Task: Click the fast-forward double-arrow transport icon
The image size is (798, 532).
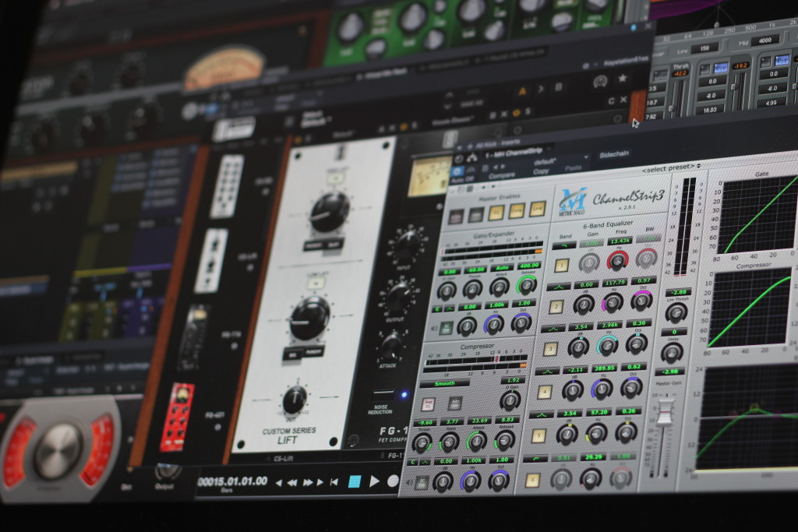Action: [307, 482]
